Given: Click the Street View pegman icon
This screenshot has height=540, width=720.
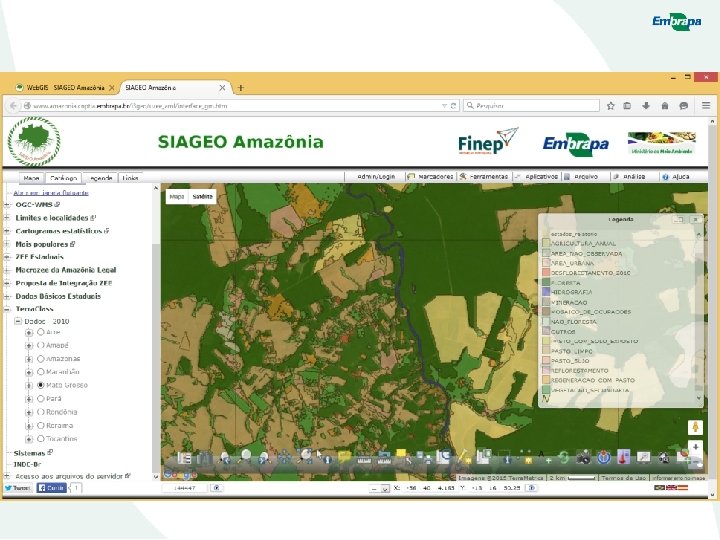Looking at the screenshot, I should point(695,428).
